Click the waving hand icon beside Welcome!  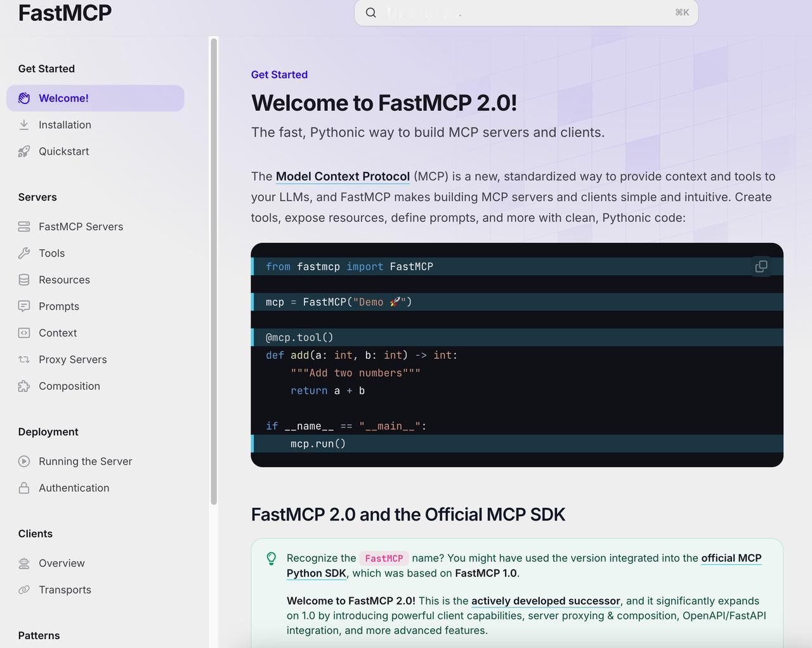[24, 98]
